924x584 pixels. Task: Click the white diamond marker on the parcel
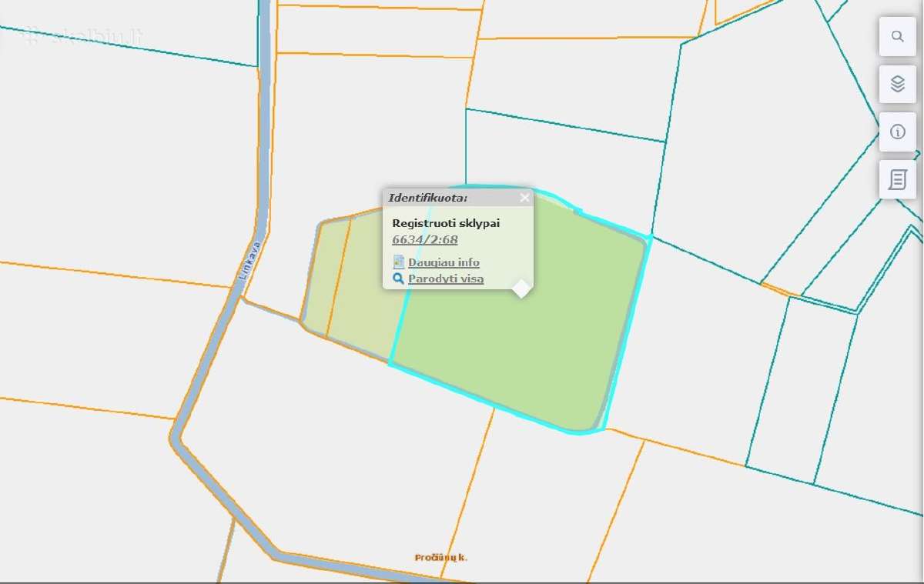pyautogui.click(x=522, y=289)
